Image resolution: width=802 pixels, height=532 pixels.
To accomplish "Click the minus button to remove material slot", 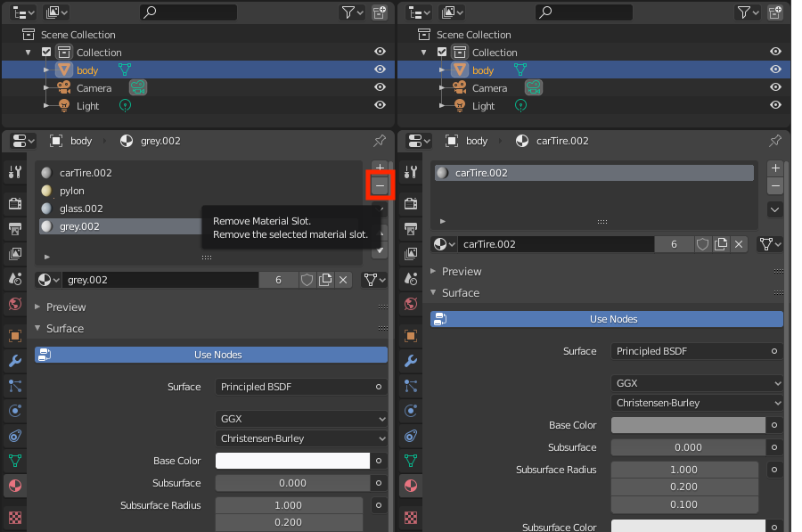I will pyautogui.click(x=380, y=185).
